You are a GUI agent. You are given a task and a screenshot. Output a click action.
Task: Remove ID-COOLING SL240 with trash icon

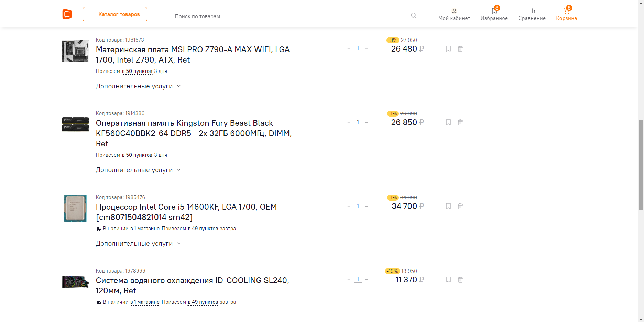[x=460, y=280]
